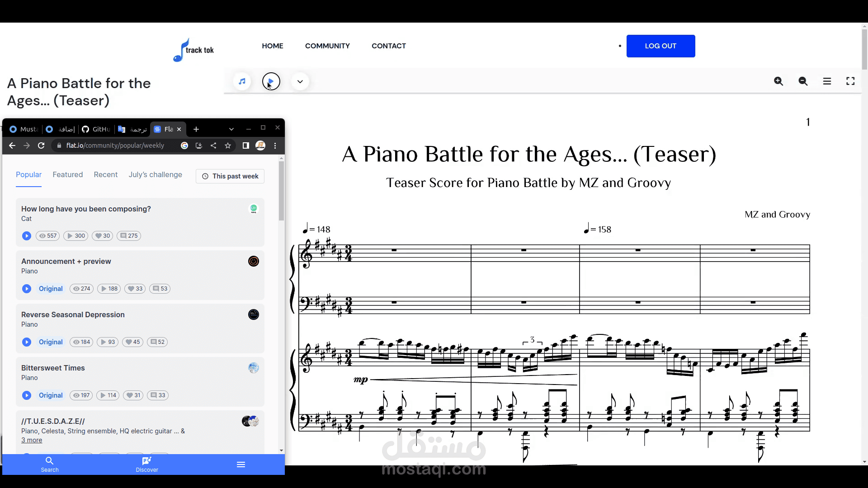Click Original tag on Announcement + preview
Image resolution: width=868 pixels, height=488 pixels.
(51, 289)
